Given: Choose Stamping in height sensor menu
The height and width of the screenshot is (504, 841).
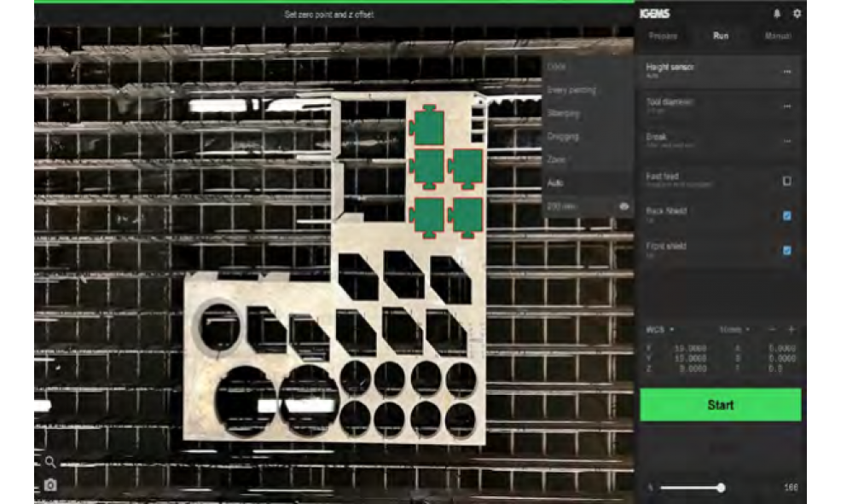Looking at the screenshot, I should (588, 113).
